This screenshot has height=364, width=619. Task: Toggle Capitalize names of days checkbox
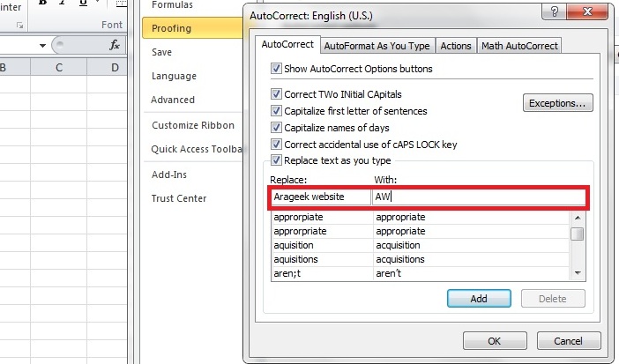(x=276, y=128)
